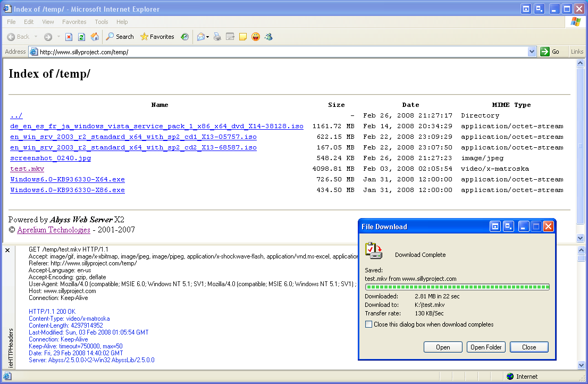
Task: Click the first extra button in IE title bar
Action: click(526, 9)
